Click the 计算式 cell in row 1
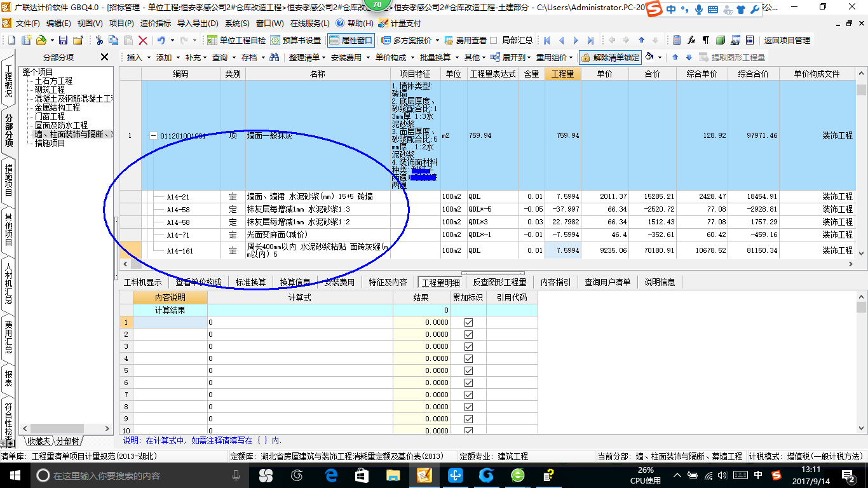This screenshot has width=868, height=488. (300, 322)
